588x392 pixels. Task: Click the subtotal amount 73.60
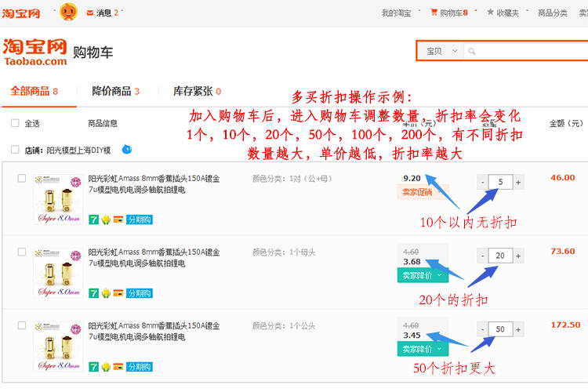[x=562, y=252]
